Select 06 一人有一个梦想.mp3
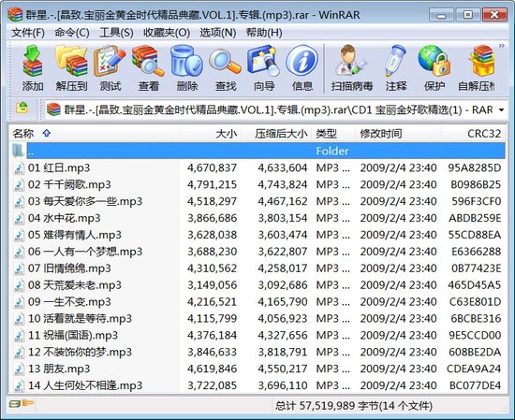 [257, 252]
